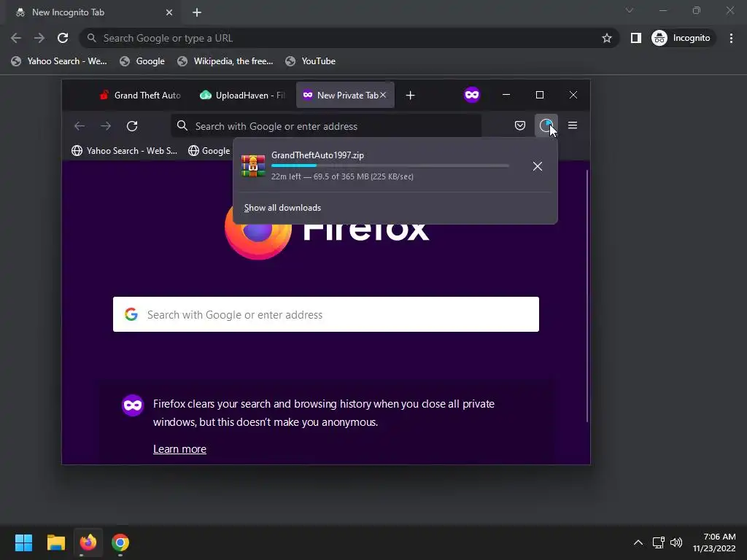Open Wikipedia bookmark in Chrome
Image resolution: width=747 pixels, height=560 pixels.
[225, 61]
